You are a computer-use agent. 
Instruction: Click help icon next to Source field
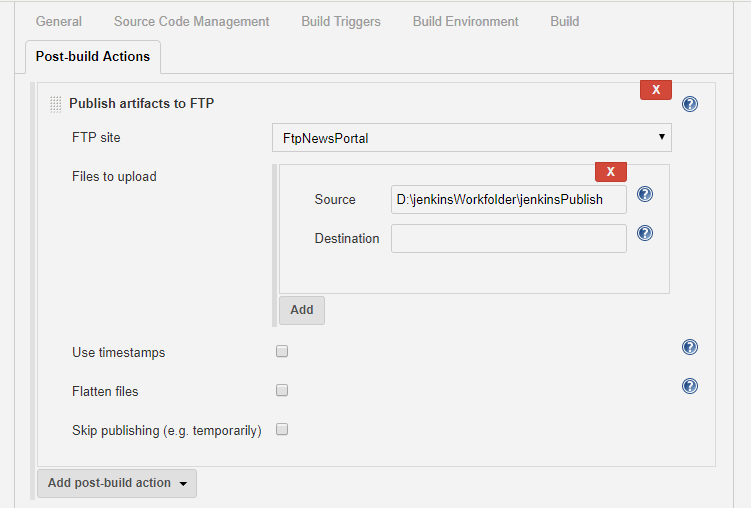(645, 195)
